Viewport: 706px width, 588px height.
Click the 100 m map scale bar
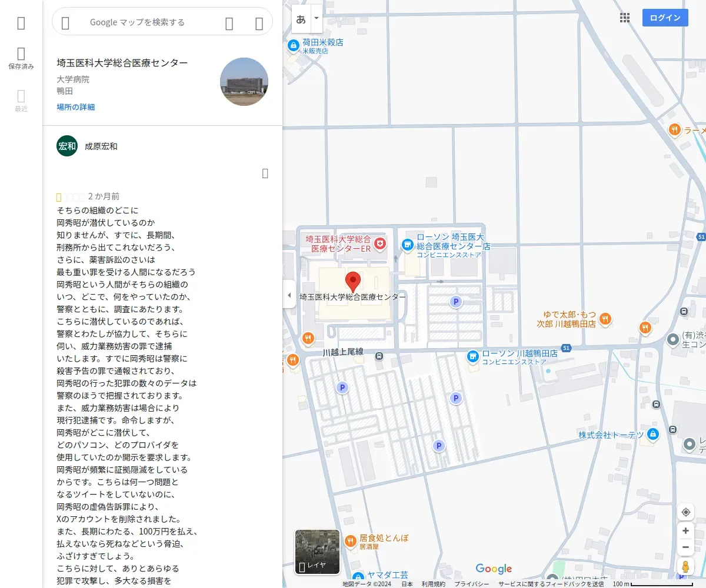[653, 584]
